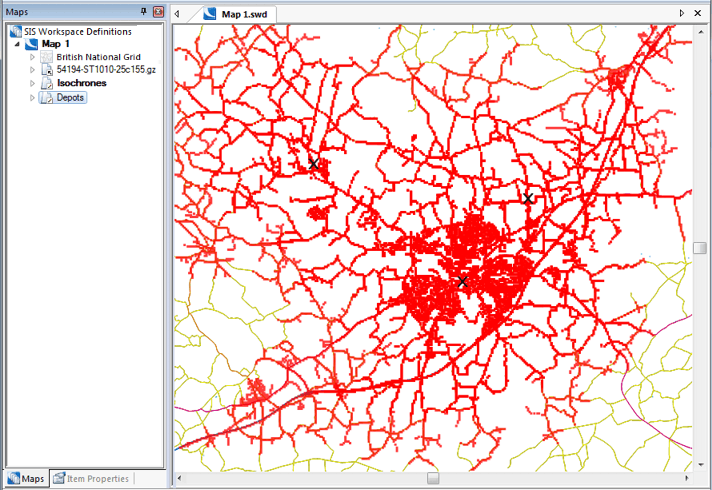This screenshot has width=712, height=490.
Task: Click the horizontal scrollbar thumb
Action: click(x=433, y=479)
